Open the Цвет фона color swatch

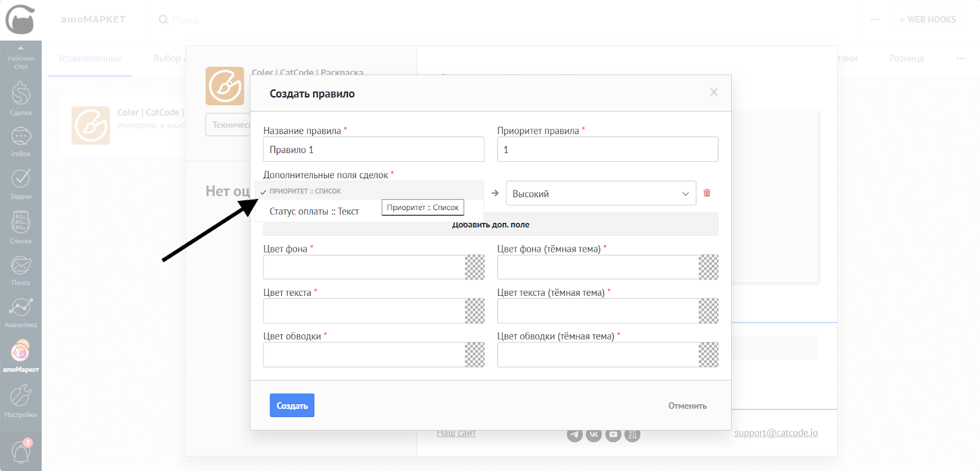(474, 267)
